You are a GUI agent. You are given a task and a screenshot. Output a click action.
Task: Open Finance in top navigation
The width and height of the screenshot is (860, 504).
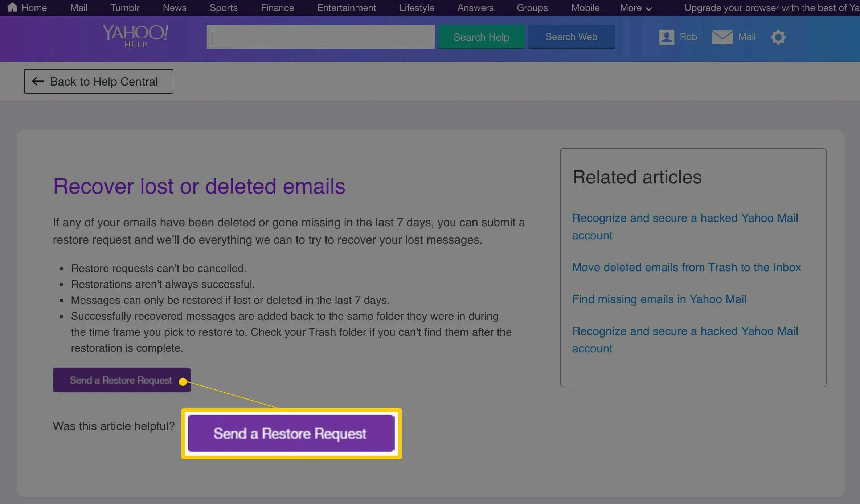tap(277, 8)
